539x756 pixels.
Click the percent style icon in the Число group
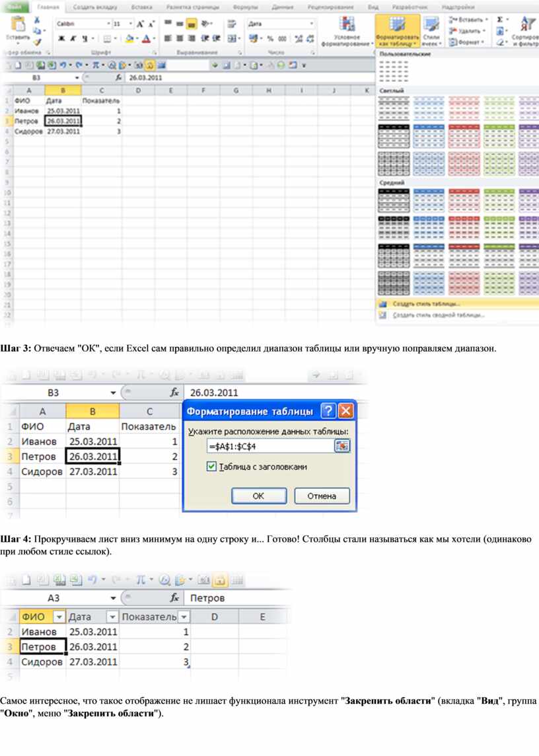[270, 39]
